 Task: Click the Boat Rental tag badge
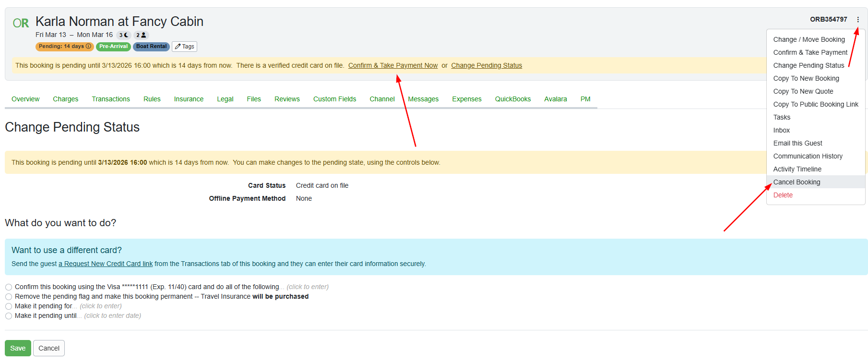pos(151,47)
